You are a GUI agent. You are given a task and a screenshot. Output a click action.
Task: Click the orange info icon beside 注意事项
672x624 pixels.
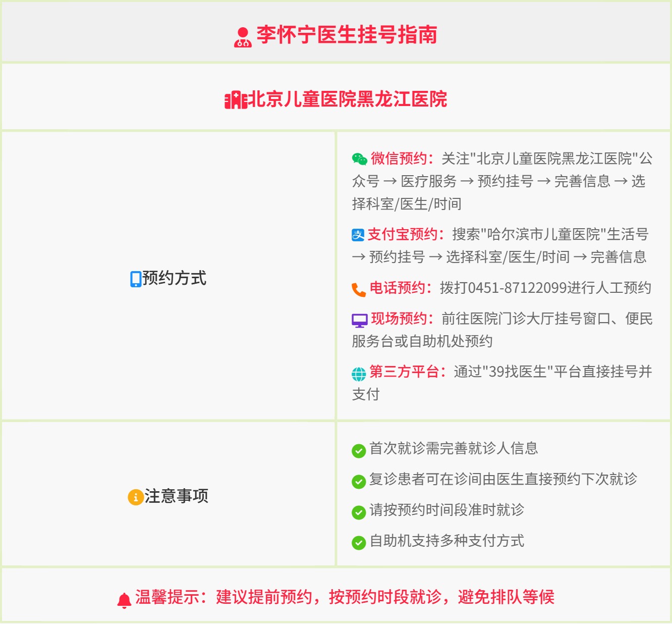point(136,497)
